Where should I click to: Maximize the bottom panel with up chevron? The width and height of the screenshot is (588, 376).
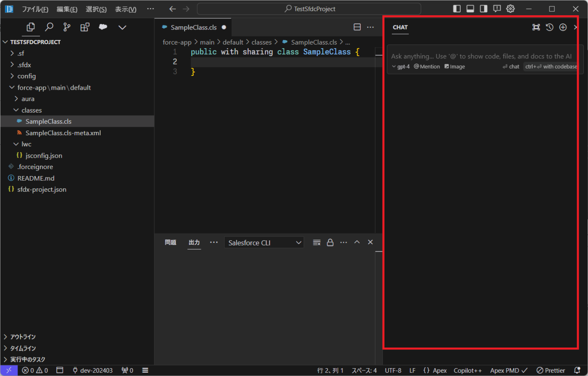point(357,242)
